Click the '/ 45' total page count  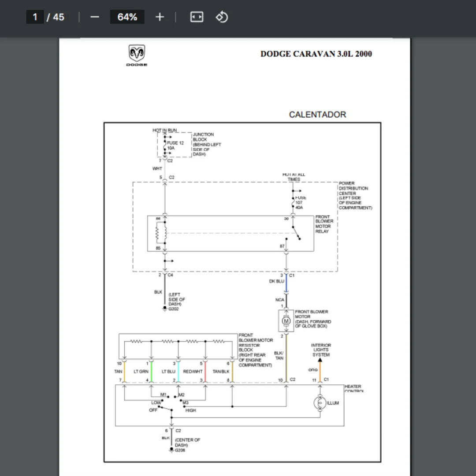point(56,17)
